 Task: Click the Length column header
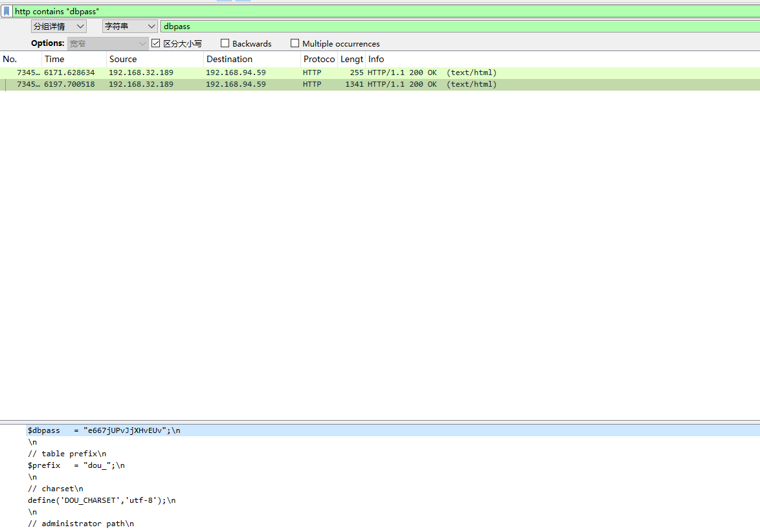pos(352,59)
